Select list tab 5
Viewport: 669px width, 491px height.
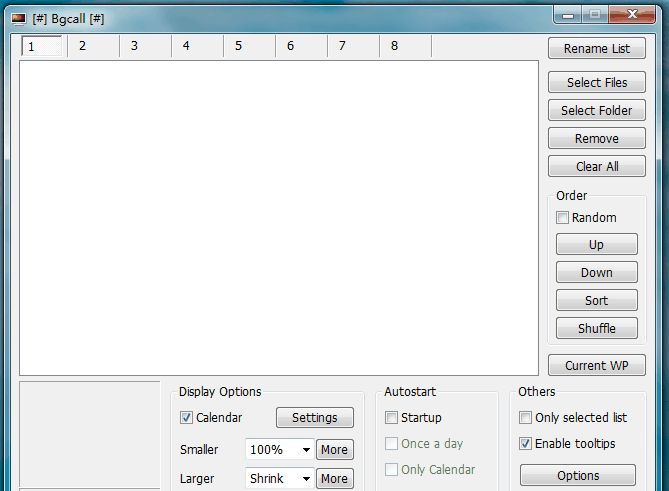(x=239, y=46)
